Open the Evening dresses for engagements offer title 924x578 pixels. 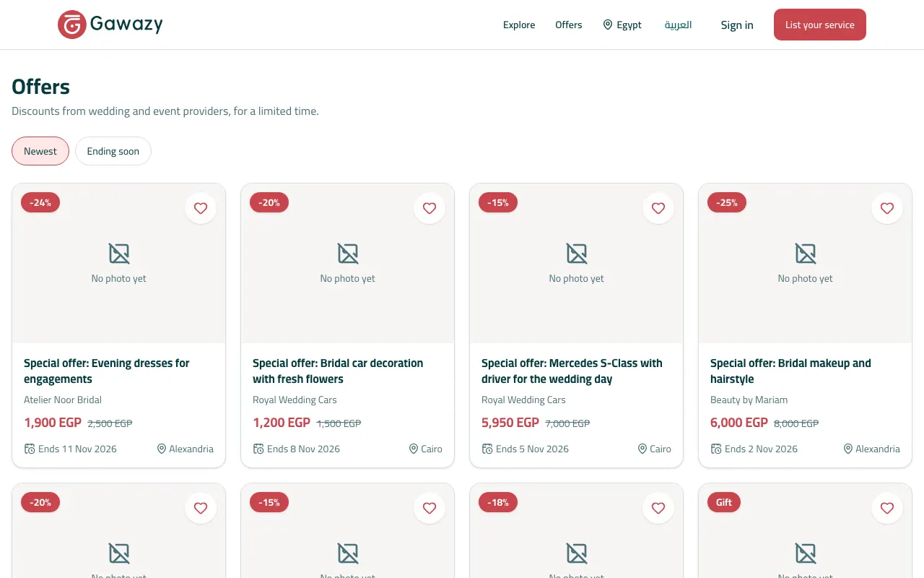[107, 371]
